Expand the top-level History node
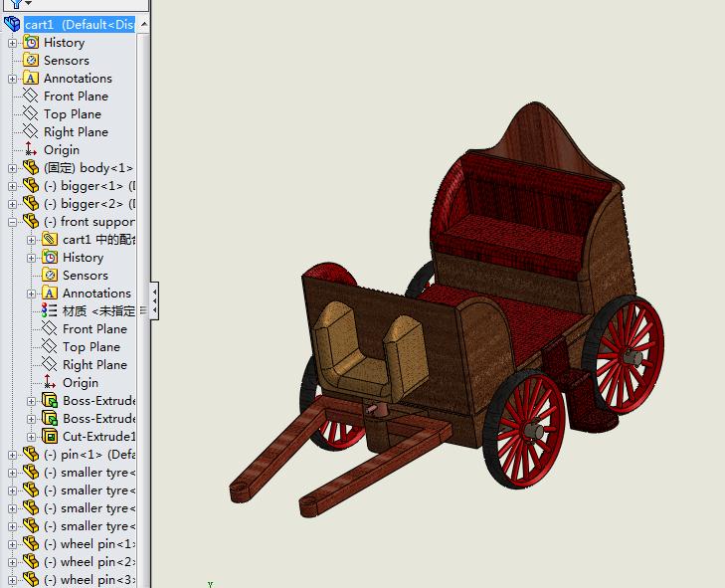Screen dimensions: 725x588 click(13, 43)
